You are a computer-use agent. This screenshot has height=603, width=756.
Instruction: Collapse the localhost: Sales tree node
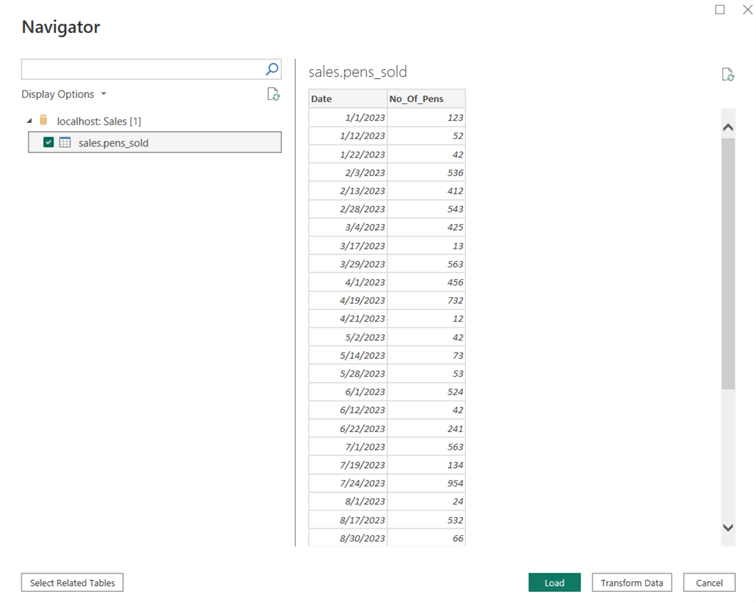29,121
